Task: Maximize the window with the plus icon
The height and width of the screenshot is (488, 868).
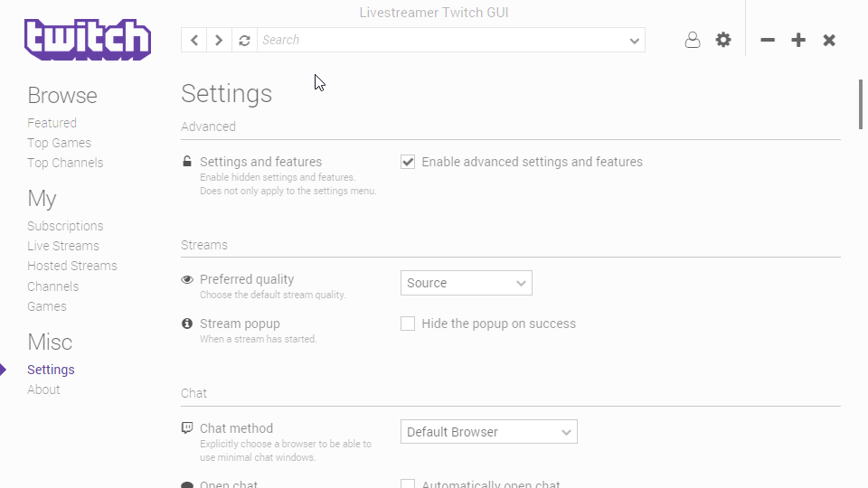Action: (x=798, y=40)
